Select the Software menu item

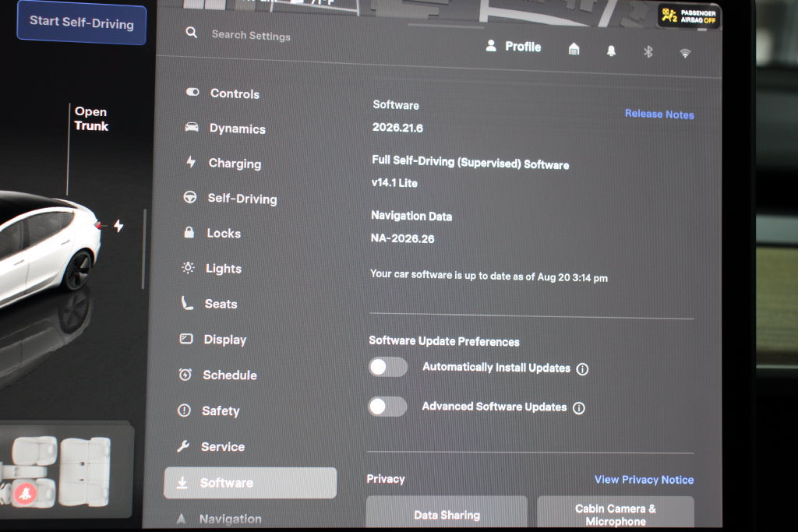point(250,483)
